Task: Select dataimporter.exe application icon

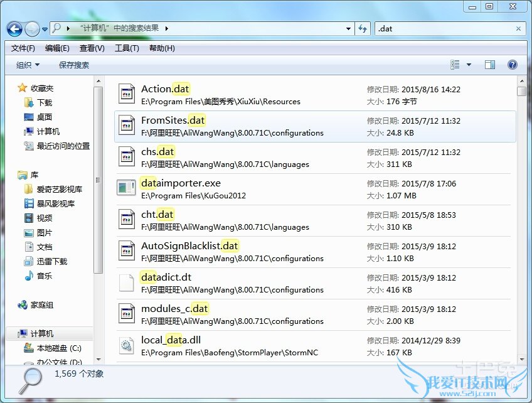Action: coord(126,188)
